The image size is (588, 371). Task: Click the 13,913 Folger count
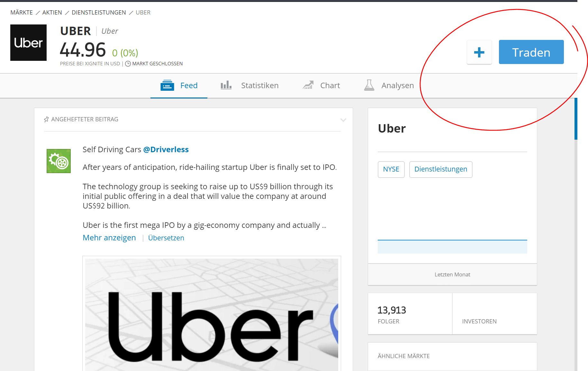[x=392, y=310]
